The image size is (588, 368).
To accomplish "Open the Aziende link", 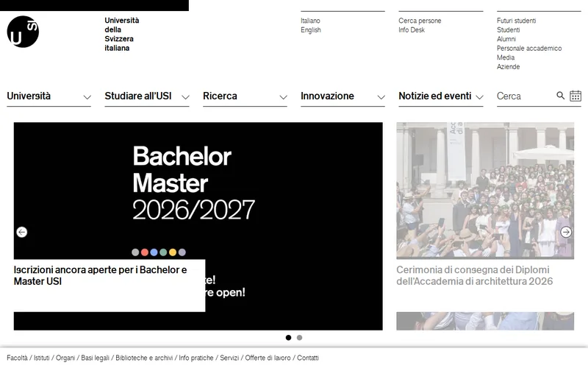I will point(508,67).
